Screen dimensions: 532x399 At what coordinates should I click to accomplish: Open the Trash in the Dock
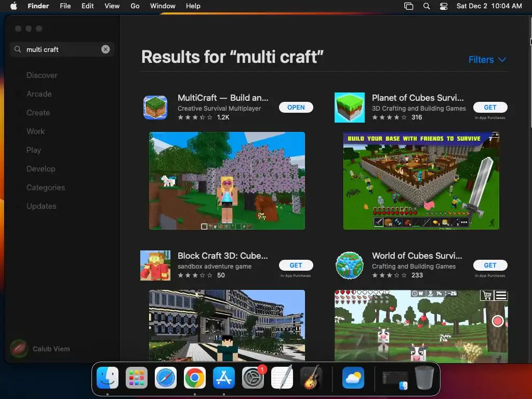(424, 378)
